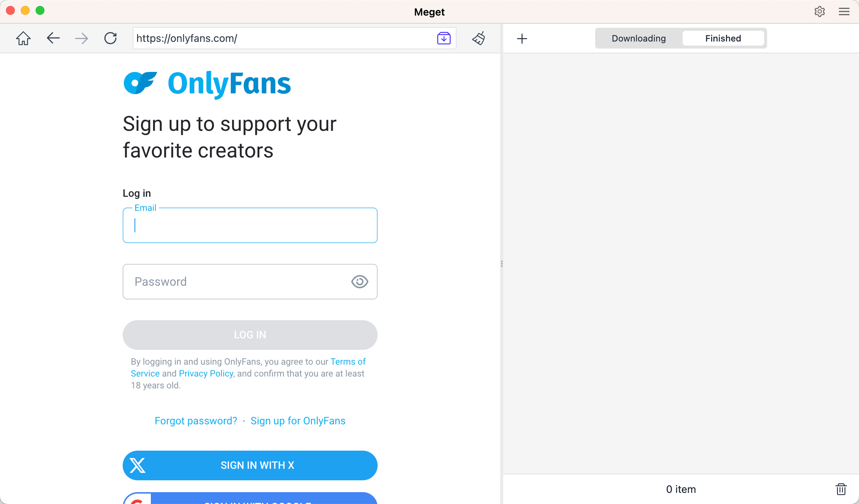This screenshot has width=859, height=504.
Task: Click the home icon in the browser toolbar
Action: pos(23,38)
